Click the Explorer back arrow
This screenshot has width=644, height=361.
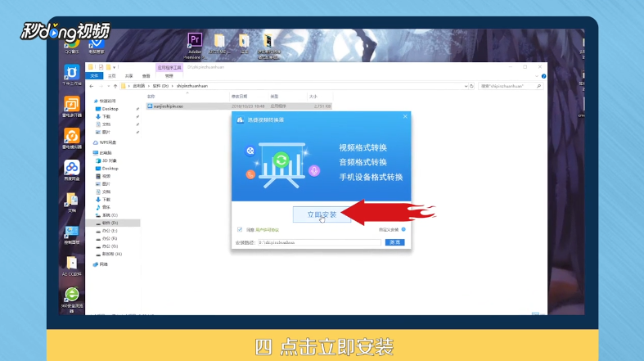pos(92,86)
